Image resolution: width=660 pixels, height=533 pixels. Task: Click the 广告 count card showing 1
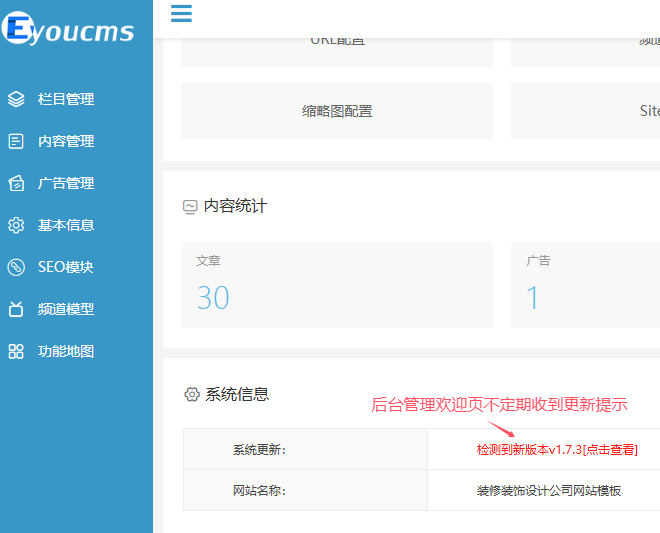point(585,285)
